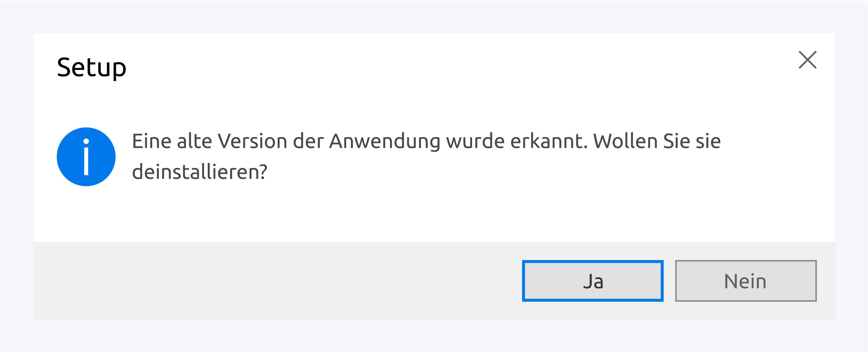This screenshot has height=352, width=868.
Task: Confirm uninstall by pressing Ja
Action: (x=593, y=281)
